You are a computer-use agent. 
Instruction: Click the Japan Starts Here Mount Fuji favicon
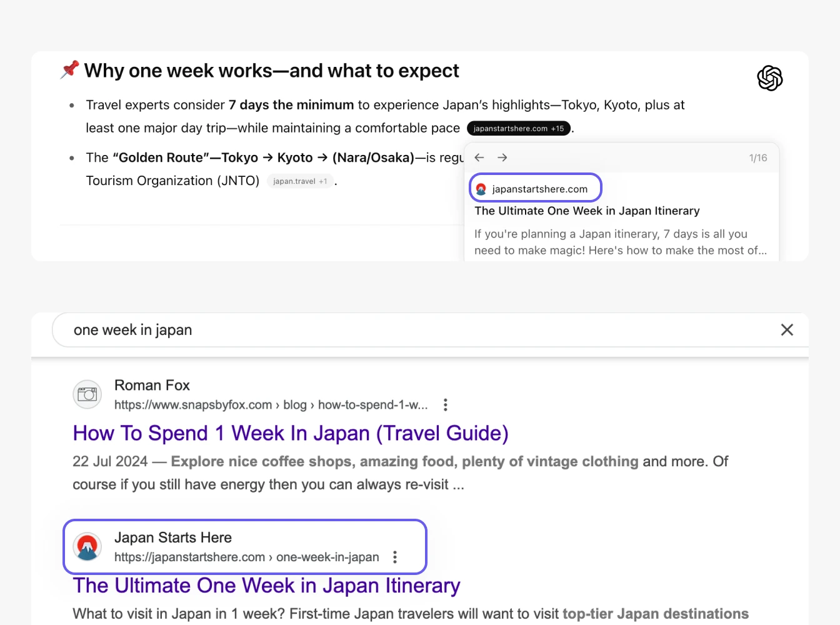(87, 546)
